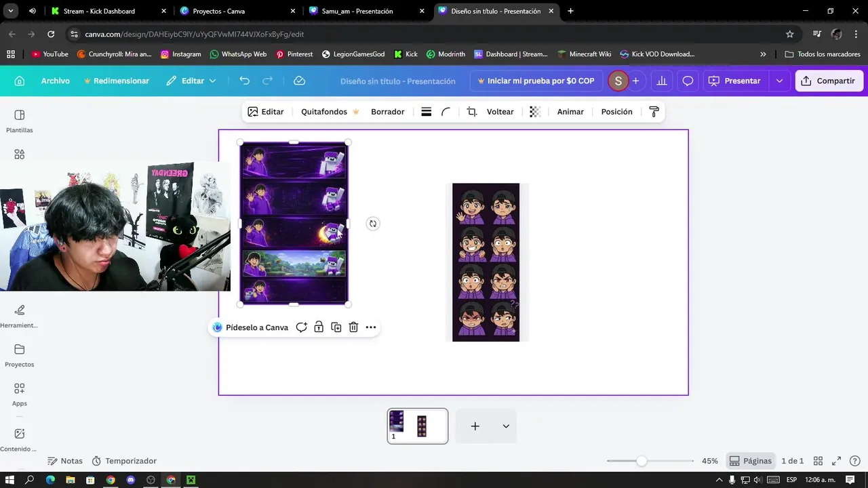Adjust corner rounding option

point(446,112)
